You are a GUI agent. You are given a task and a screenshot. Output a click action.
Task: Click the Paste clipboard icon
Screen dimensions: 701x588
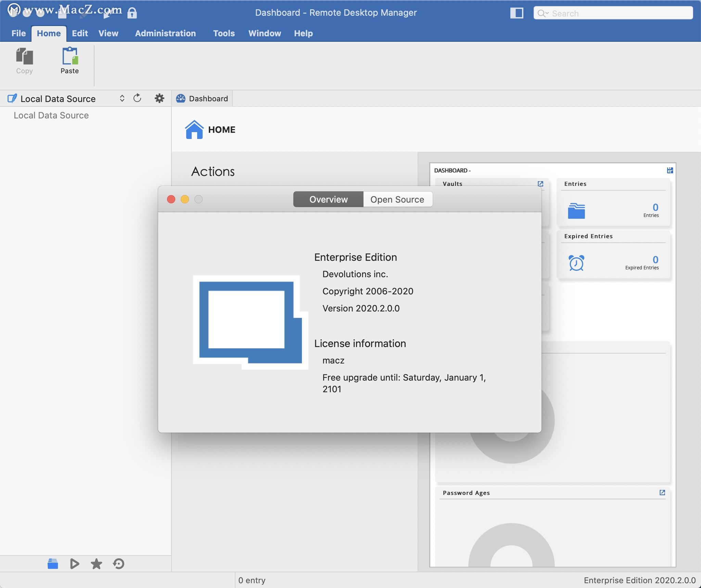tap(70, 56)
